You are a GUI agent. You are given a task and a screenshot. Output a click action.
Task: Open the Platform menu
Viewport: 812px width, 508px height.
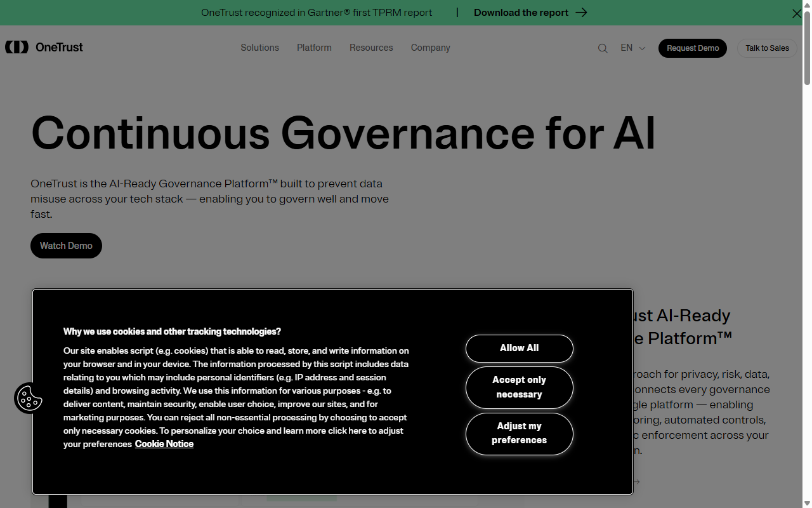tap(314, 48)
